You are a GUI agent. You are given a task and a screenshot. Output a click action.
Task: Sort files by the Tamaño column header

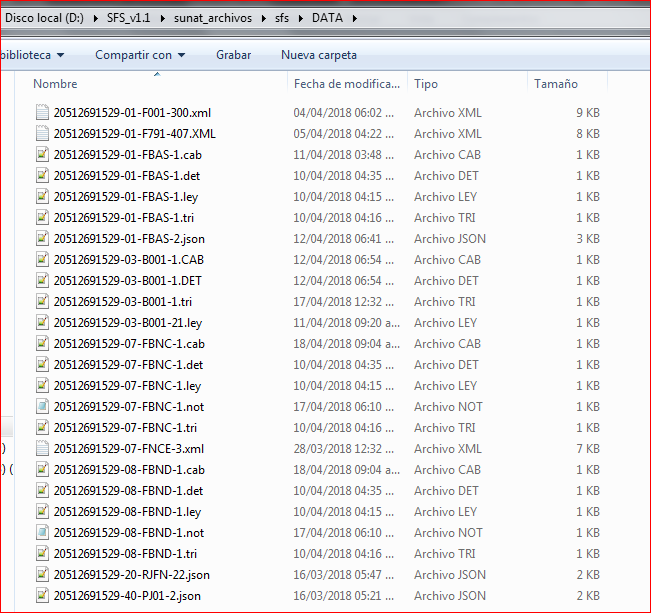coord(556,84)
